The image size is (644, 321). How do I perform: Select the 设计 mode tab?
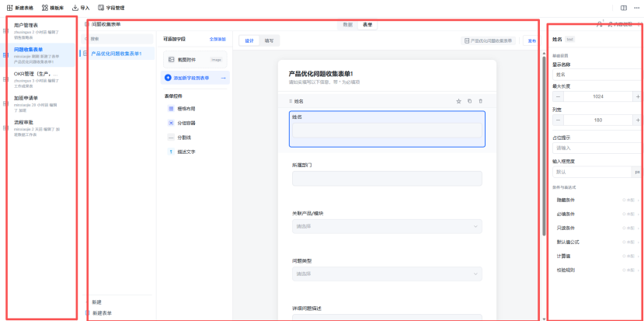click(x=249, y=40)
